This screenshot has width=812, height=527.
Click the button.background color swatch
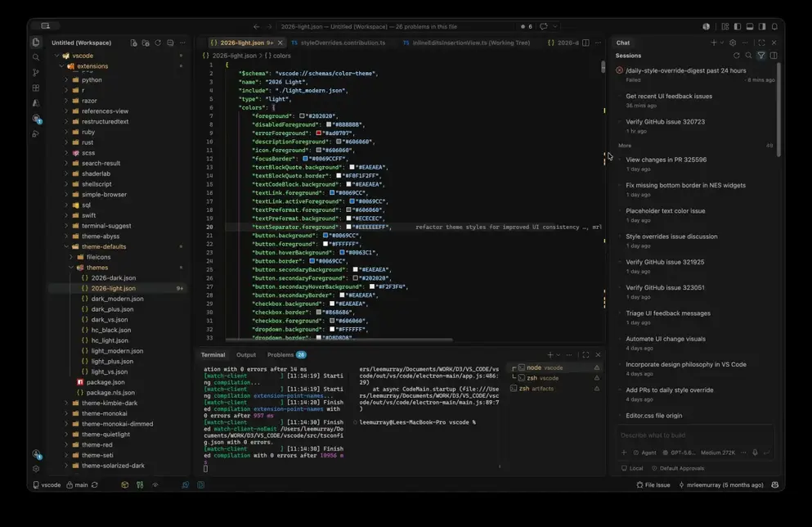point(325,235)
